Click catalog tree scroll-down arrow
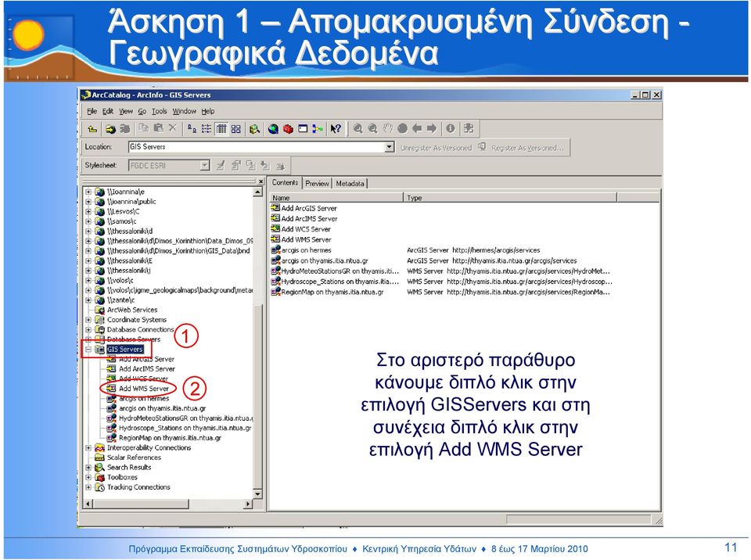Viewport: 751px width, 560px height. pos(257,494)
